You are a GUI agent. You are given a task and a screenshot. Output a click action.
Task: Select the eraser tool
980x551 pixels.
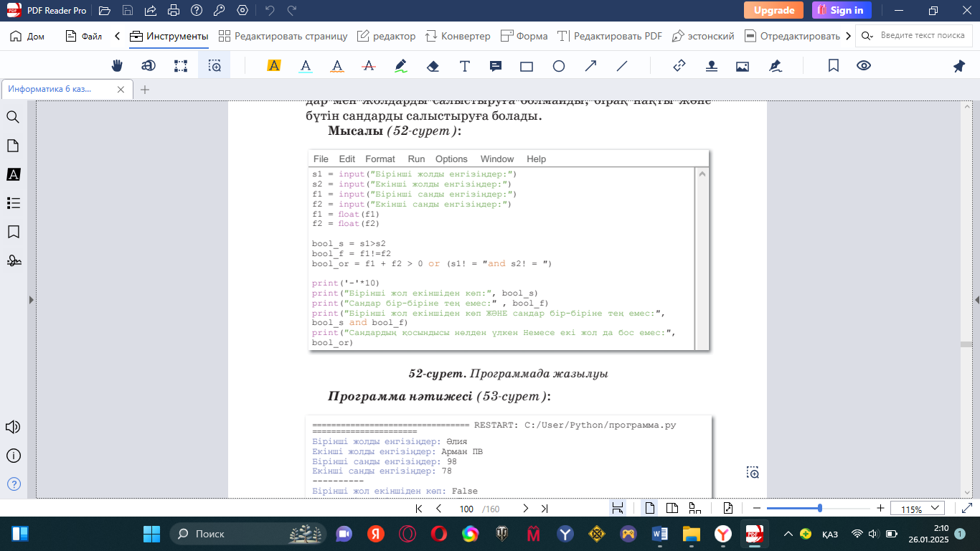point(433,66)
